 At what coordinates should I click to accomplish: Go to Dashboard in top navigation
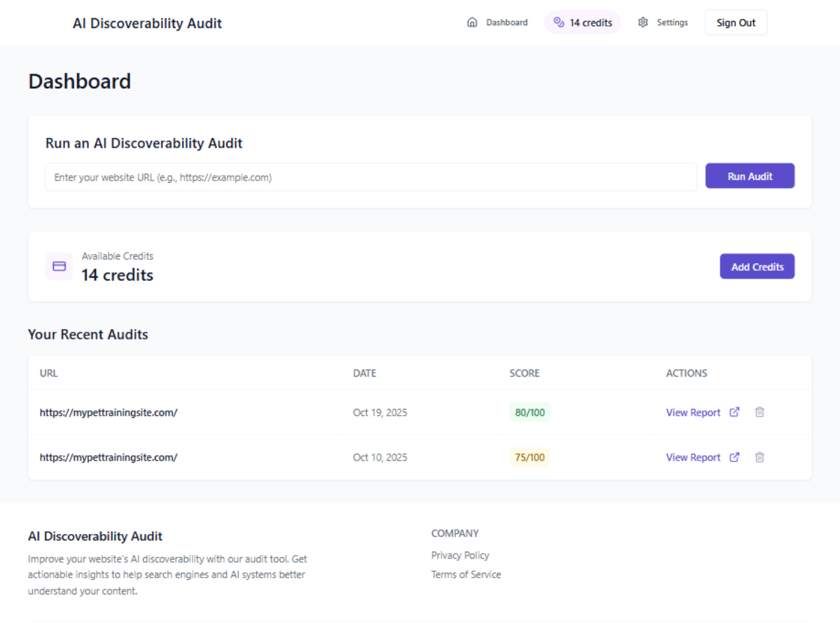(507, 22)
